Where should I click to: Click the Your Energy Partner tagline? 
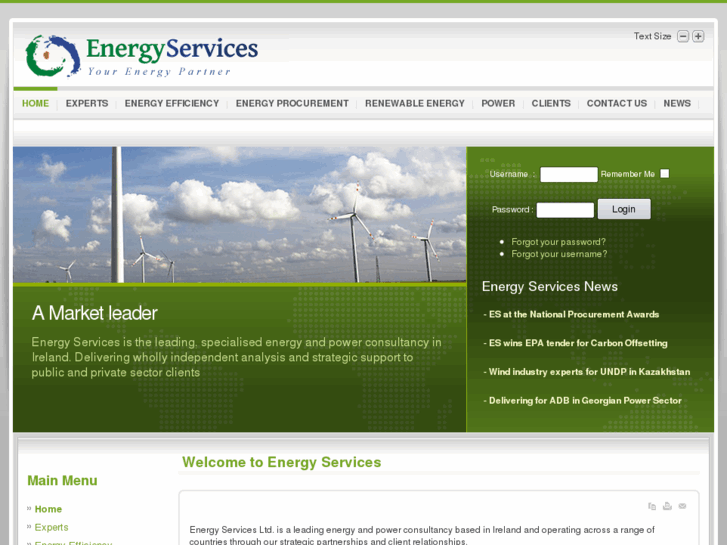[159, 71]
